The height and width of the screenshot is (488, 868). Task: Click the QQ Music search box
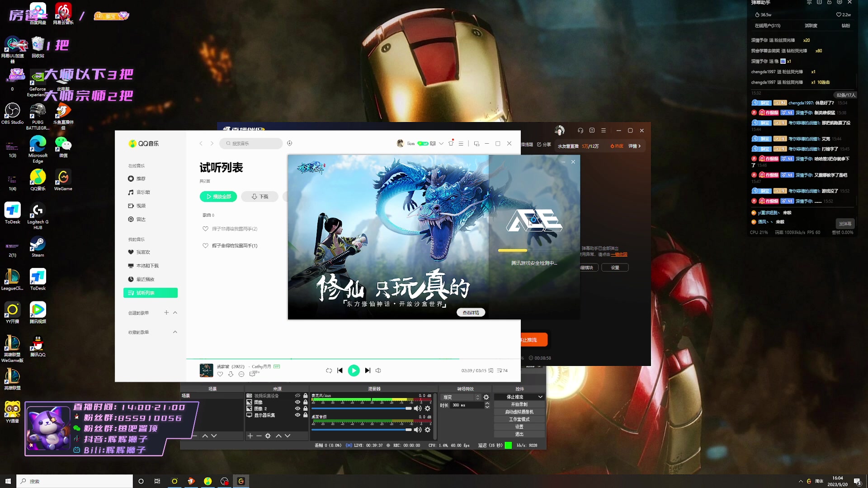[x=251, y=143]
